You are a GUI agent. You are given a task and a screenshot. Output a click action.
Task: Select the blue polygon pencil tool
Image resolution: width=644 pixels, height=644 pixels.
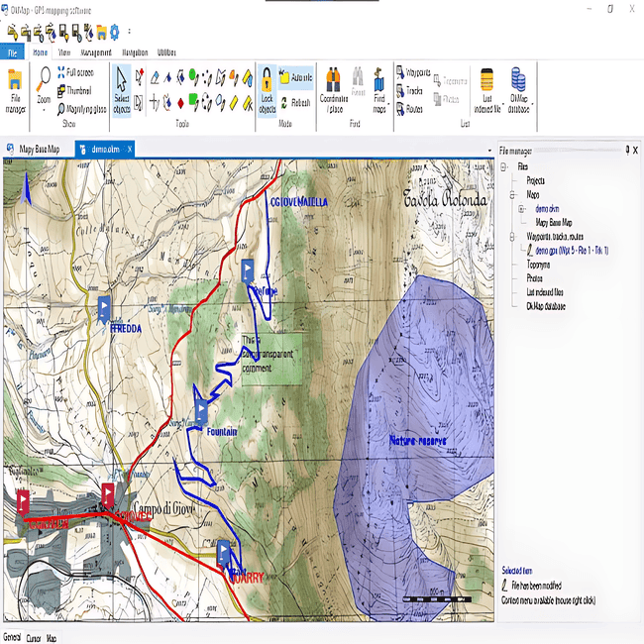(221, 102)
